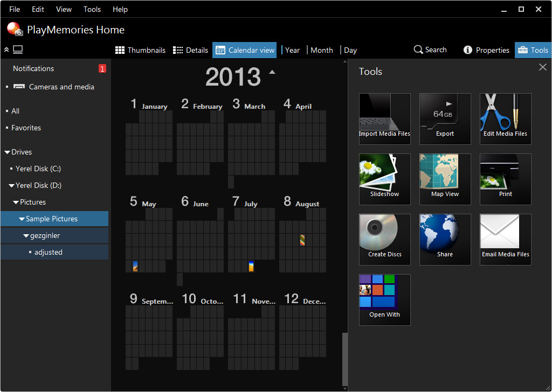Image resolution: width=552 pixels, height=392 pixels.
Task: Click the computer monitor icon
Action: (18, 50)
